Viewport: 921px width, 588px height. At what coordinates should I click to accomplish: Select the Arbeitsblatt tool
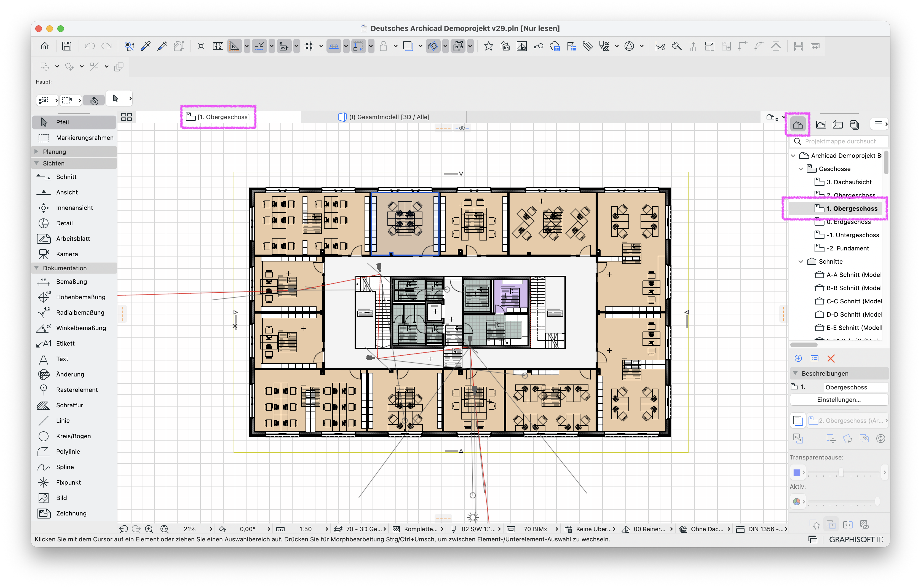pos(74,239)
